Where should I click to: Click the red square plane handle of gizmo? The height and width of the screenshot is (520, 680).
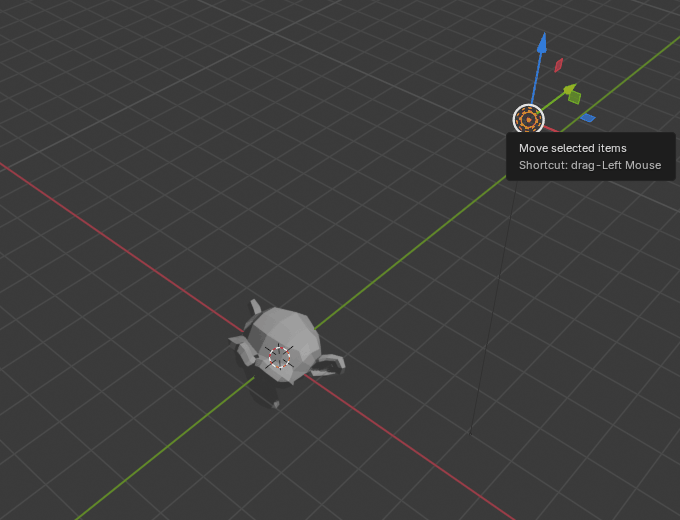[x=559, y=65]
